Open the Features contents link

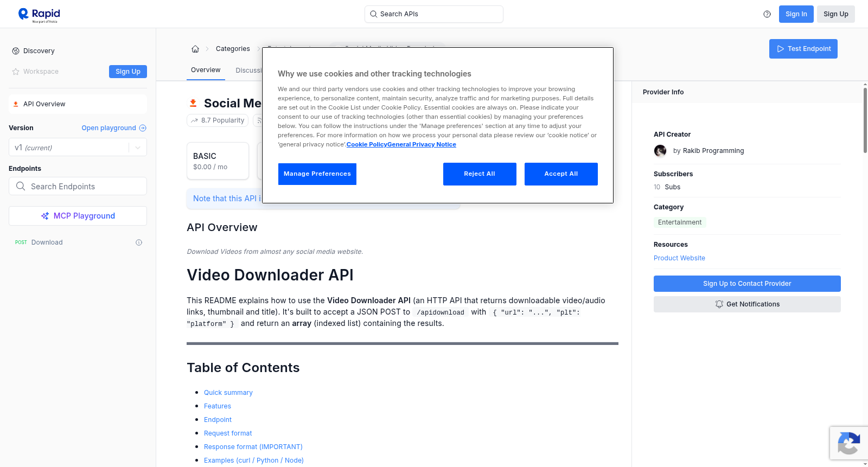pos(218,406)
